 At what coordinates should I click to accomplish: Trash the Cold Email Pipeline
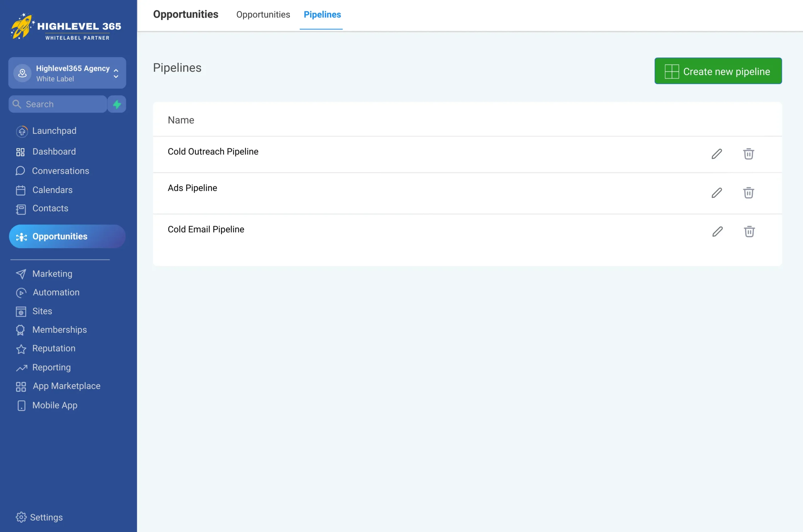(749, 232)
